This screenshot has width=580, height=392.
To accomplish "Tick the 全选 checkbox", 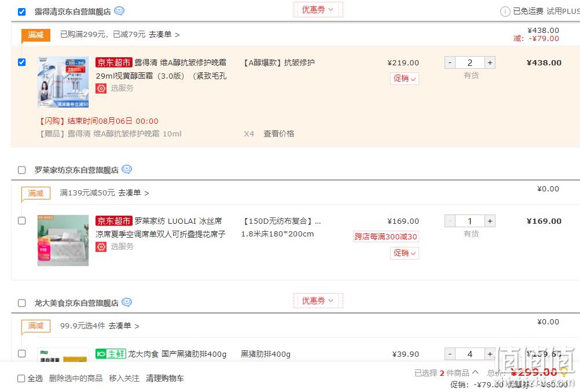I will click(x=21, y=378).
